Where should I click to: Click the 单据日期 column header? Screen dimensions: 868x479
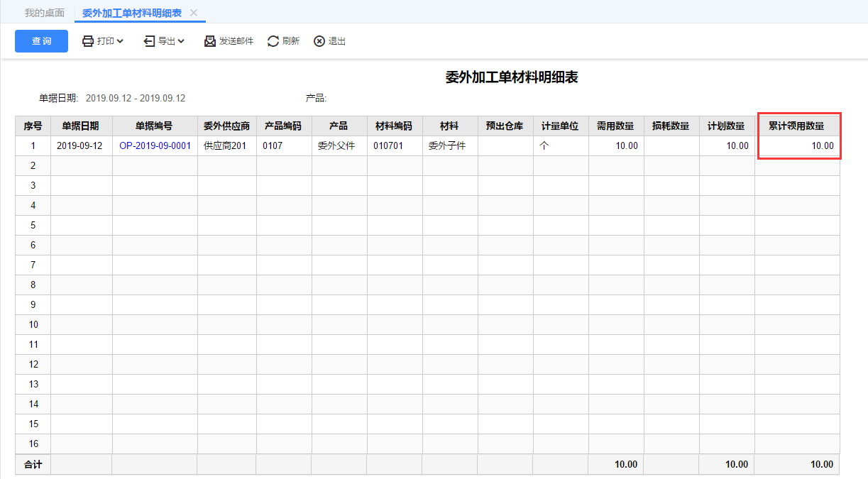click(81, 126)
